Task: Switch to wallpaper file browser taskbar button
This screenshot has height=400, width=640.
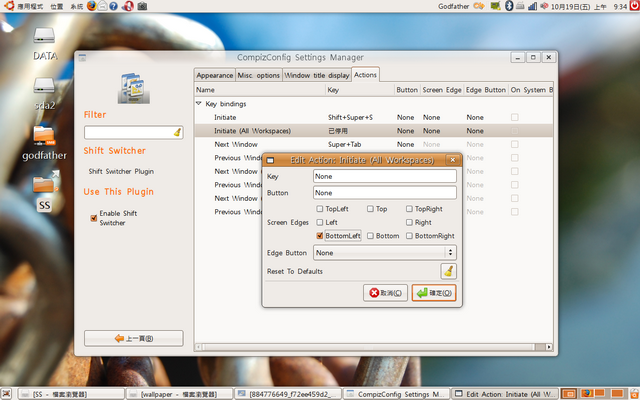Action: 179,394
